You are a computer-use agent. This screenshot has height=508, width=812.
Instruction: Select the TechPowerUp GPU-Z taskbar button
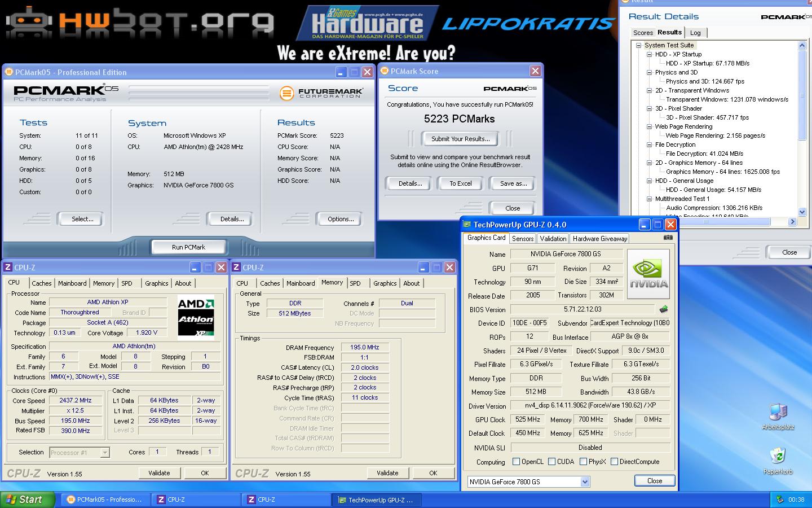click(x=377, y=500)
